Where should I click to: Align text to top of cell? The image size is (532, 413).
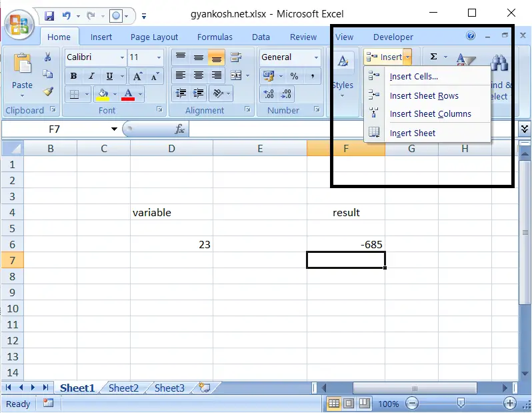(x=181, y=57)
